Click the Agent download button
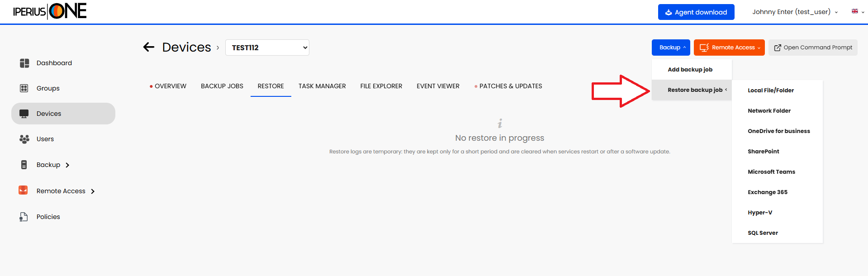The image size is (868, 276). pos(696,12)
